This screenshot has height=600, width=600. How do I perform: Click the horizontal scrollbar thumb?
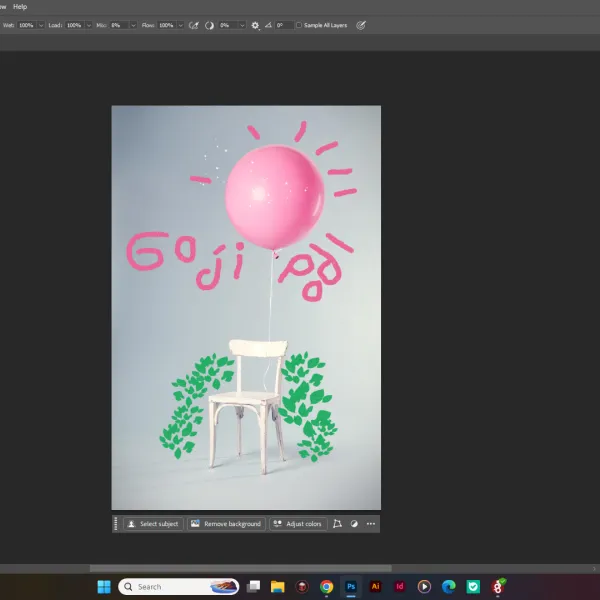click(x=241, y=569)
